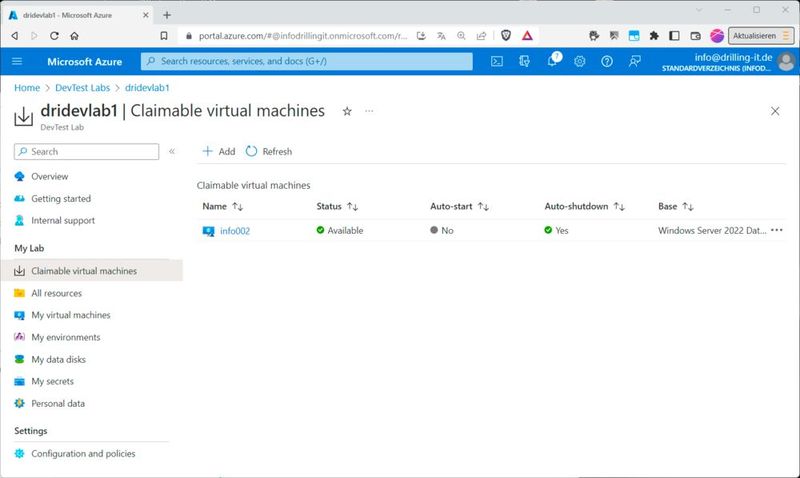The image size is (800, 478).
Task: Open the Feedback icon in header
Action: [x=634, y=61]
